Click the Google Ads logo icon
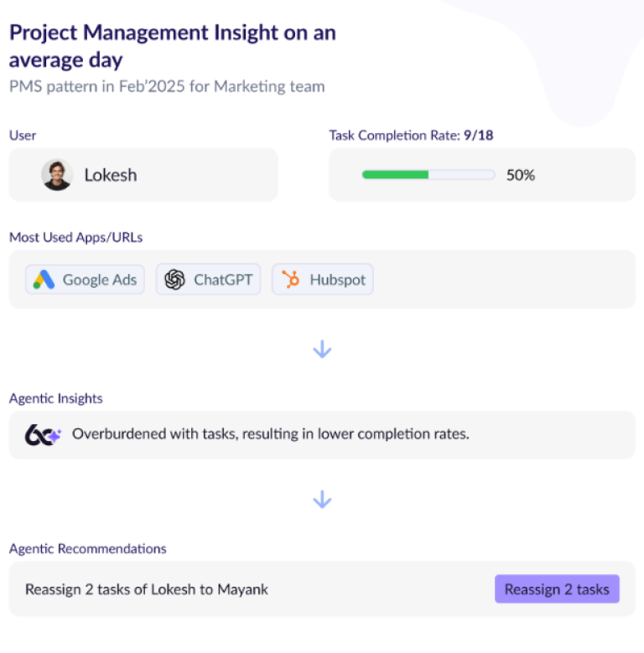 (x=44, y=280)
